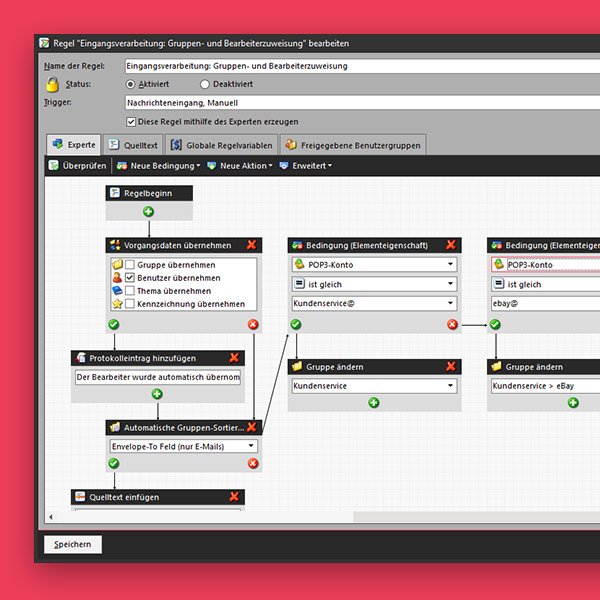Open ist gleich dropdown in ebay@ condition
Viewport: 600px width, 600px height.
[x=546, y=284]
